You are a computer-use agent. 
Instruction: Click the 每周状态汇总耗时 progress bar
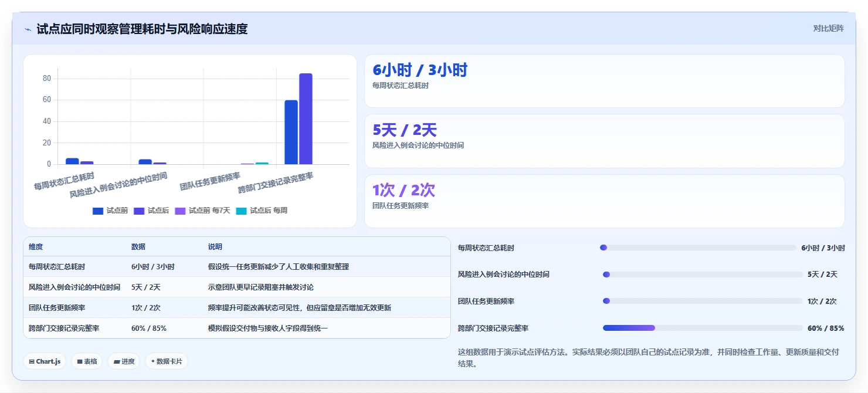(698, 248)
